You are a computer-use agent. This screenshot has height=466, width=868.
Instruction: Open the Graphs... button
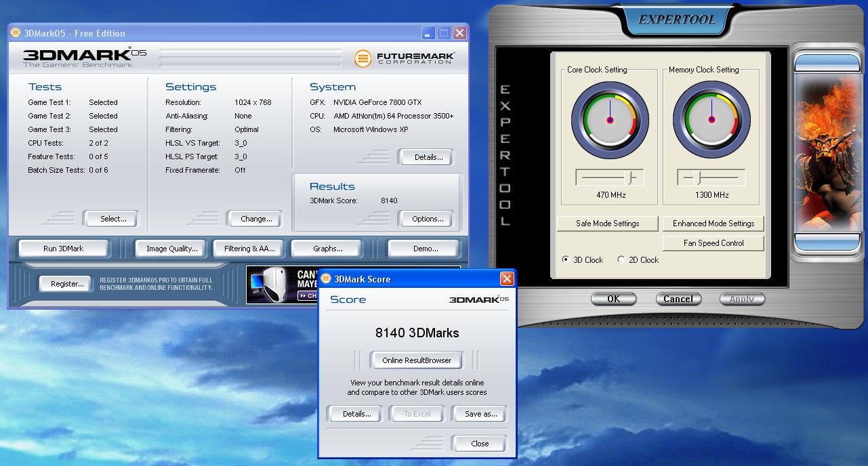tap(327, 249)
